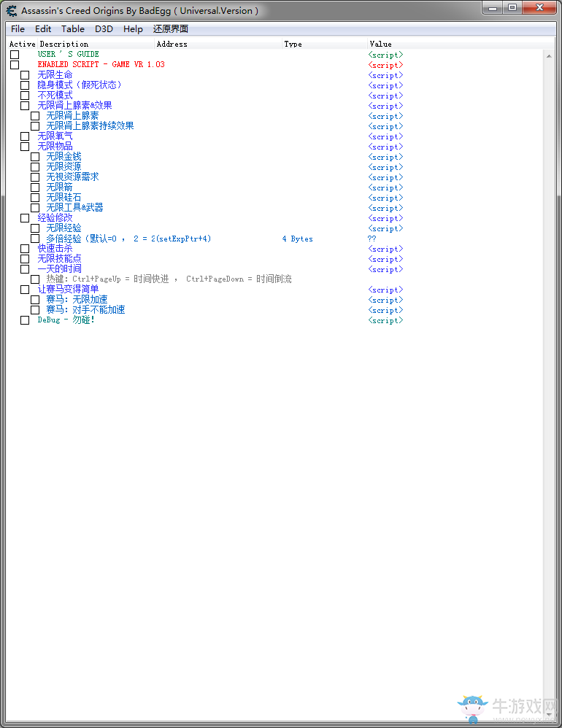
Task: Enable the 快速击杀 checkbox
Action: [x=25, y=249]
